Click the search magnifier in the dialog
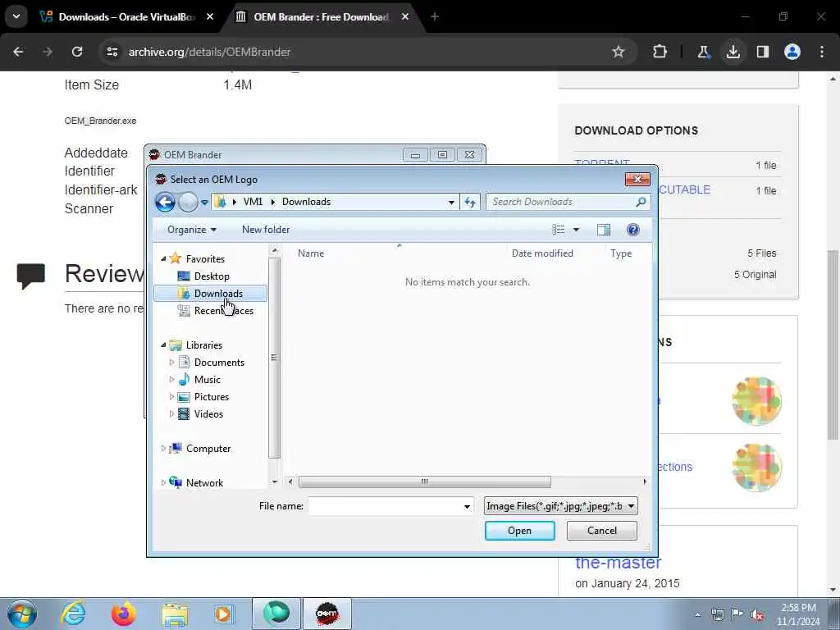This screenshot has height=630, width=840. coord(641,202)
